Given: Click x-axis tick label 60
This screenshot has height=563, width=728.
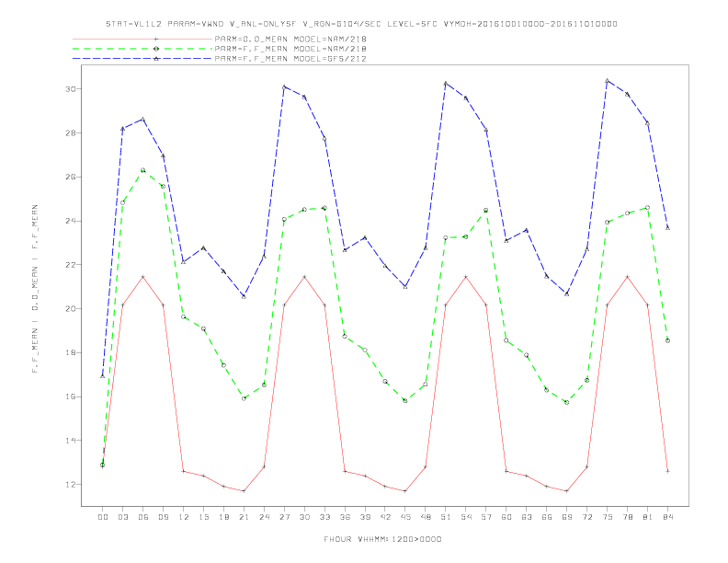Looking at the screenshot, I should pos(506,517).
